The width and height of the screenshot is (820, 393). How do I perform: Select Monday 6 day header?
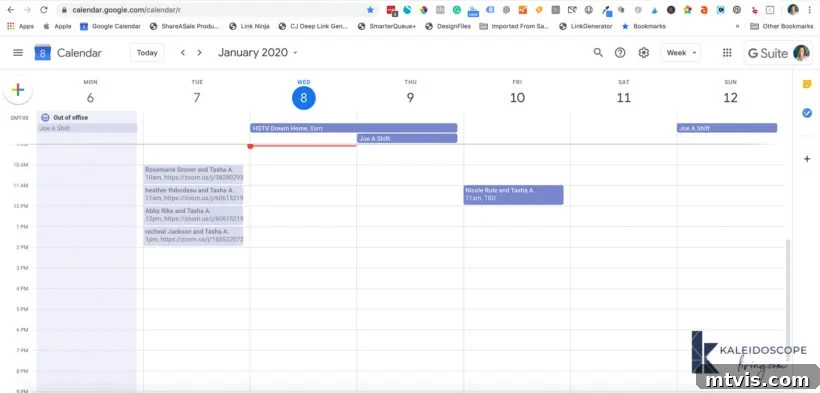pos(90,93)
